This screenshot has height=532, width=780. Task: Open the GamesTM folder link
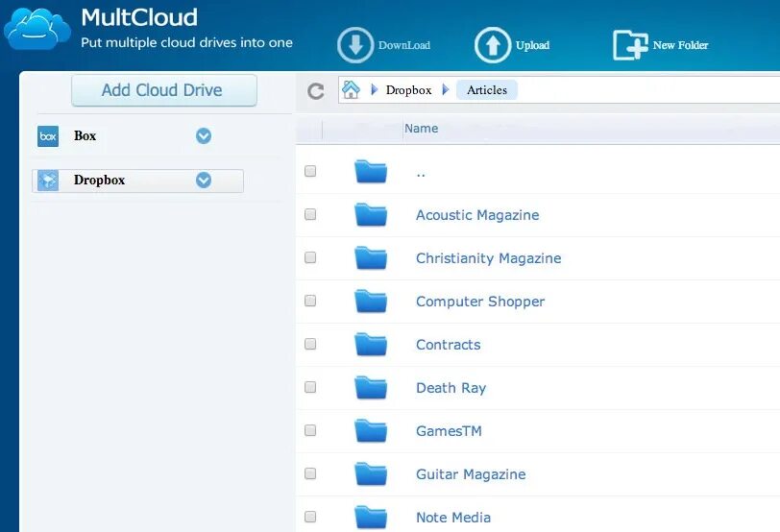tap(449, 431)
